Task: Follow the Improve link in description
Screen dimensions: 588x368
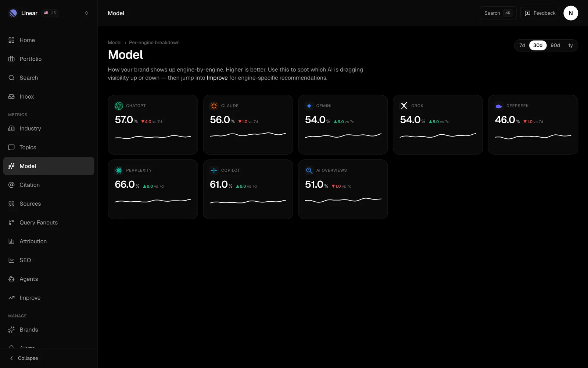Action: point(217,78)
